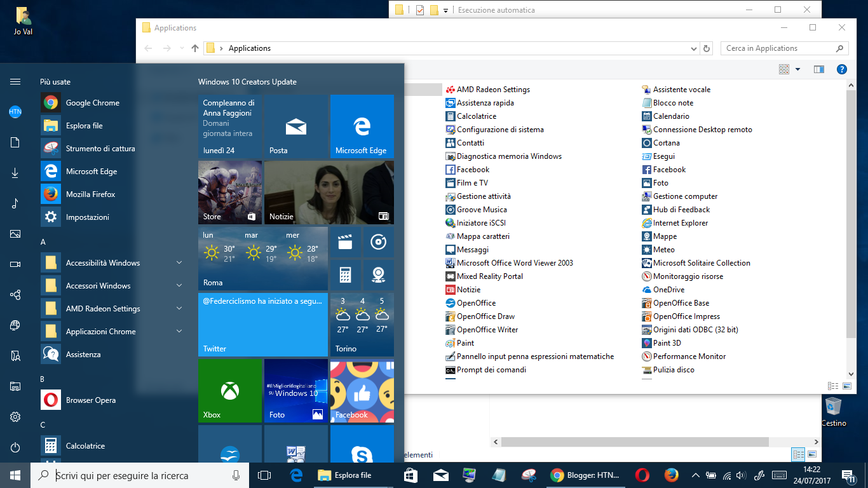
Task: Open the Film e TV small tile
Action: tap(346, 242)
